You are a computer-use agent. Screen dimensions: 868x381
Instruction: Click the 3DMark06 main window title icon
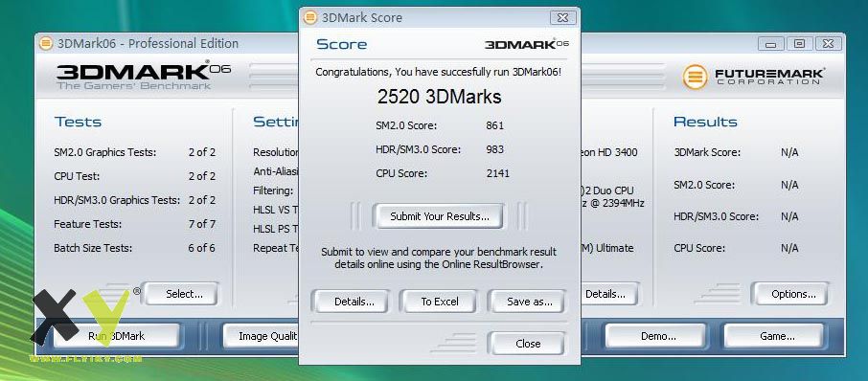46,44
